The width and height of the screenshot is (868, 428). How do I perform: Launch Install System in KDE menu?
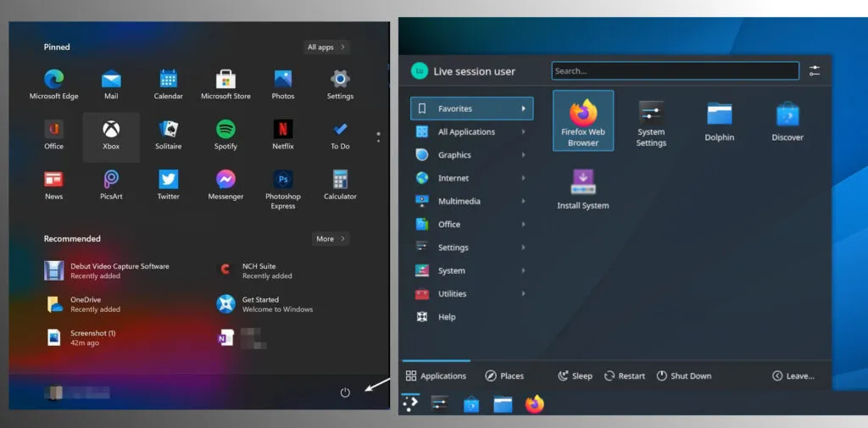tap(583, 189)
